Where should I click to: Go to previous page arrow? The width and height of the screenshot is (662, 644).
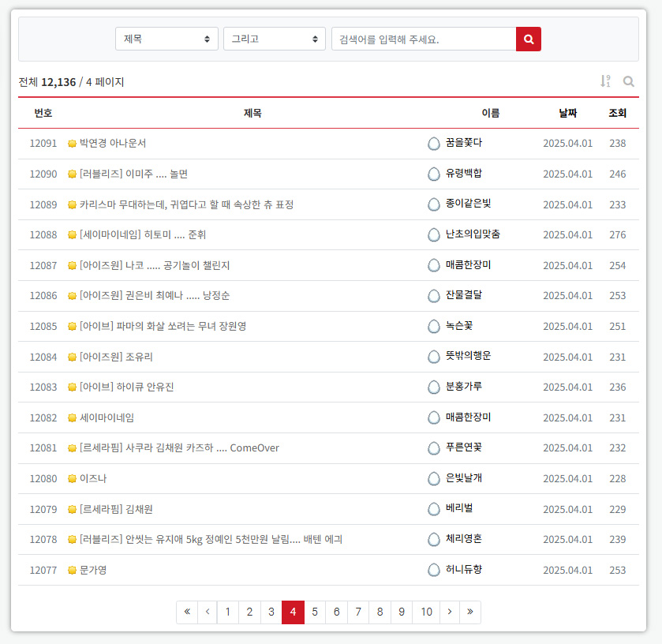pyautogui.click(x=208, y=612)
